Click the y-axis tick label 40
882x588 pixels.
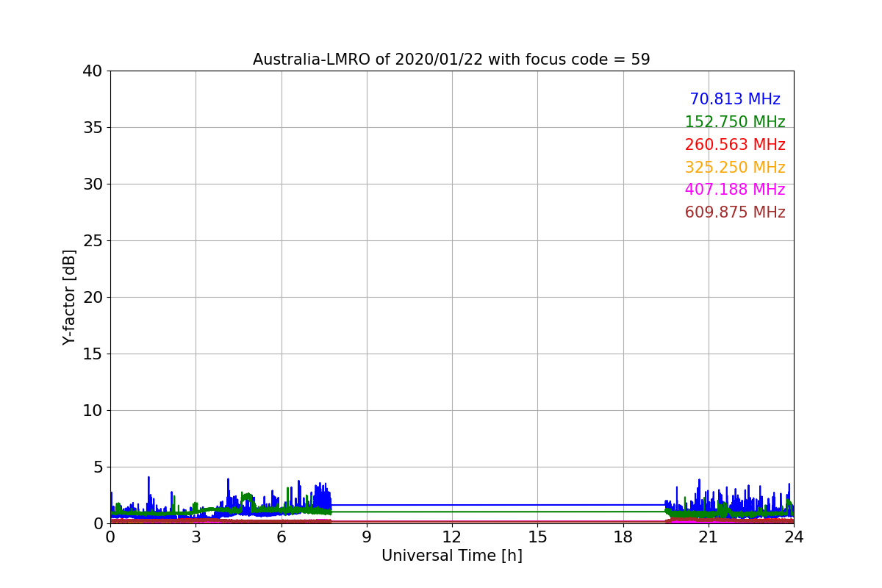click(93, 71)
